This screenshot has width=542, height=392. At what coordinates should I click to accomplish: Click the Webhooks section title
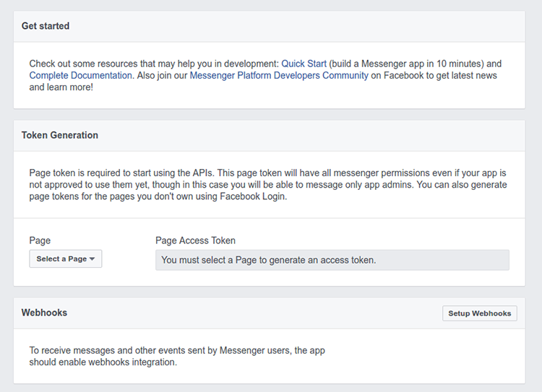click(x=44, y=313)
